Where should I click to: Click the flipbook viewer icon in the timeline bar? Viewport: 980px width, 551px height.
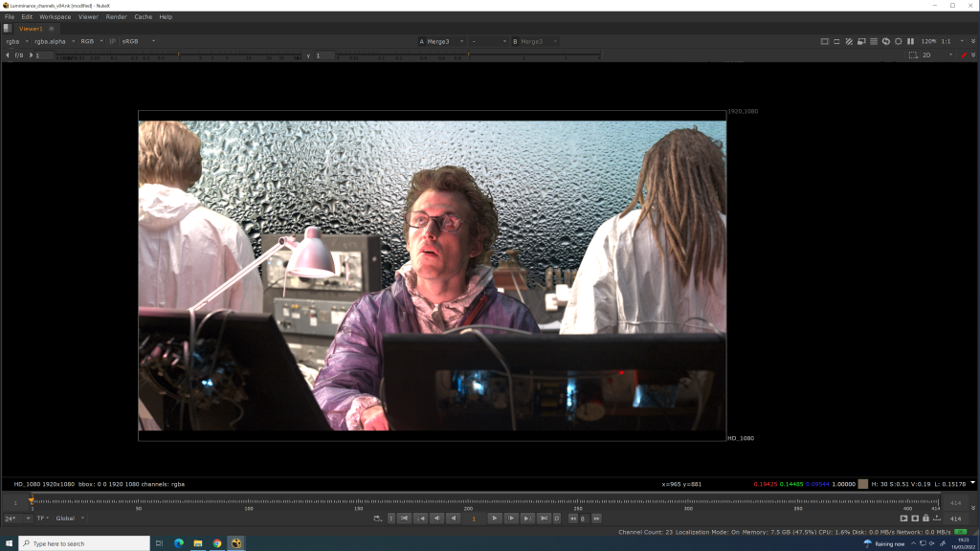pos(903,518)
